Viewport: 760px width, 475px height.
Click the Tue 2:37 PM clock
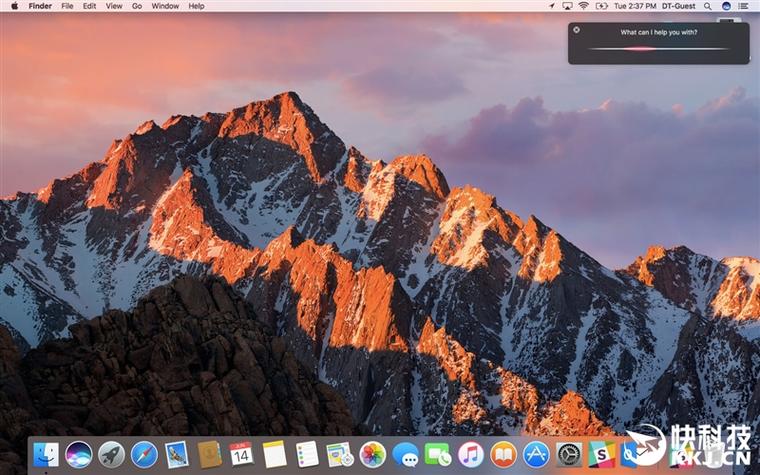click(x=635, y=6)
